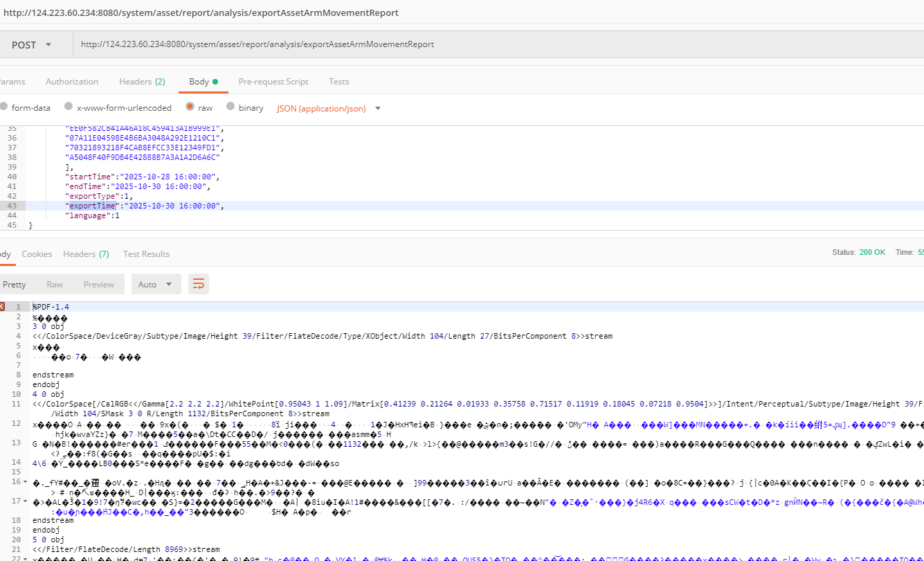Open the POST request method dropdown
This screenshot has height=561, width=924.
[x=32, y=44]
